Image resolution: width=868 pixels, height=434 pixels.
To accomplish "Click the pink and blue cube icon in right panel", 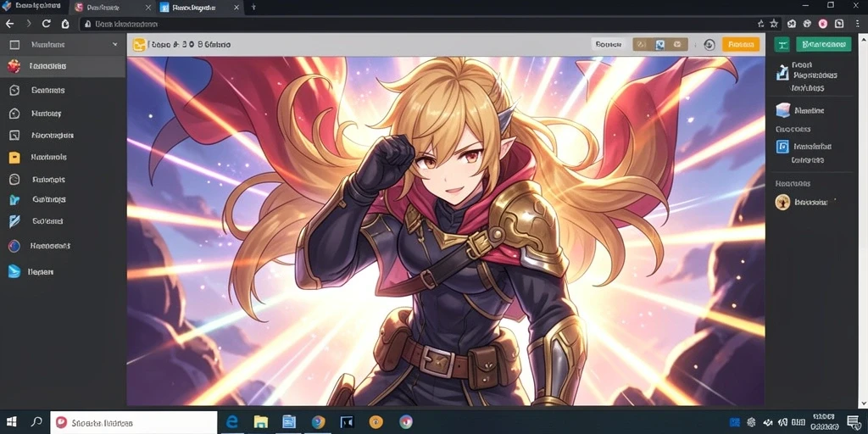I will click(782, 110).
